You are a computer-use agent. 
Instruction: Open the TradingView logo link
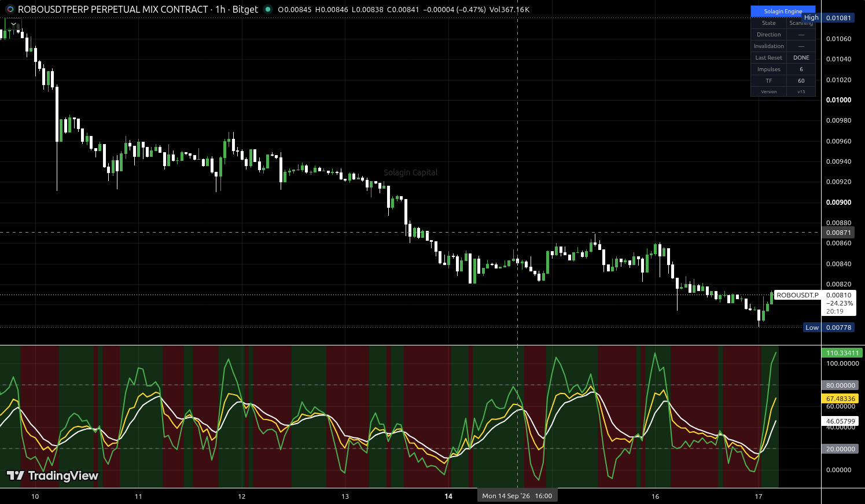[52, 476]
